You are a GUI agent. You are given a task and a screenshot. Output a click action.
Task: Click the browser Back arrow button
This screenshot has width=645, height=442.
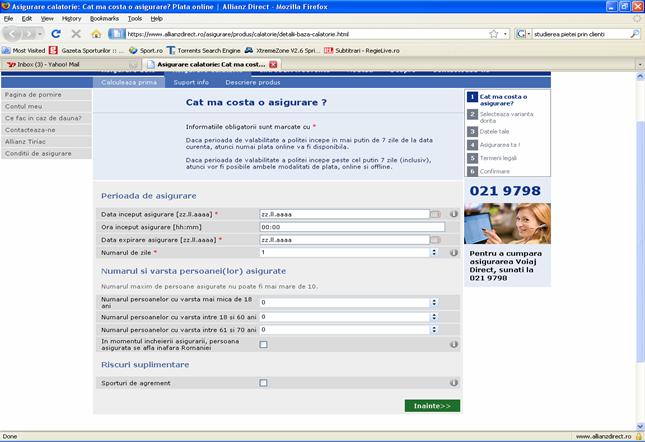tap(12, 34)
